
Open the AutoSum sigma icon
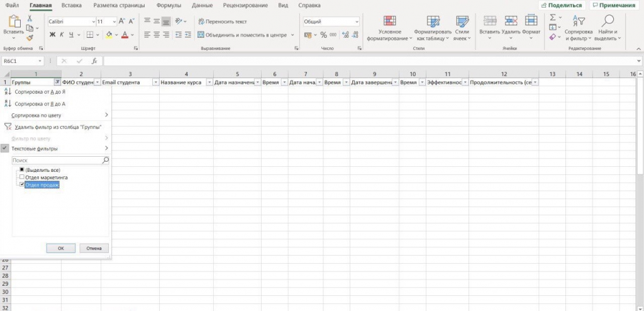coord(552,17)
